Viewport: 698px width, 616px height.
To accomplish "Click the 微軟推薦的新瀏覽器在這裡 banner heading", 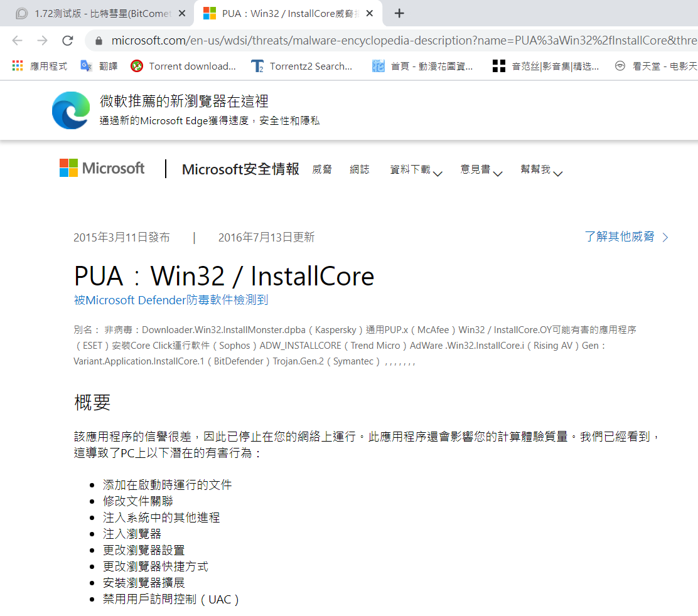I will point(184,101).
